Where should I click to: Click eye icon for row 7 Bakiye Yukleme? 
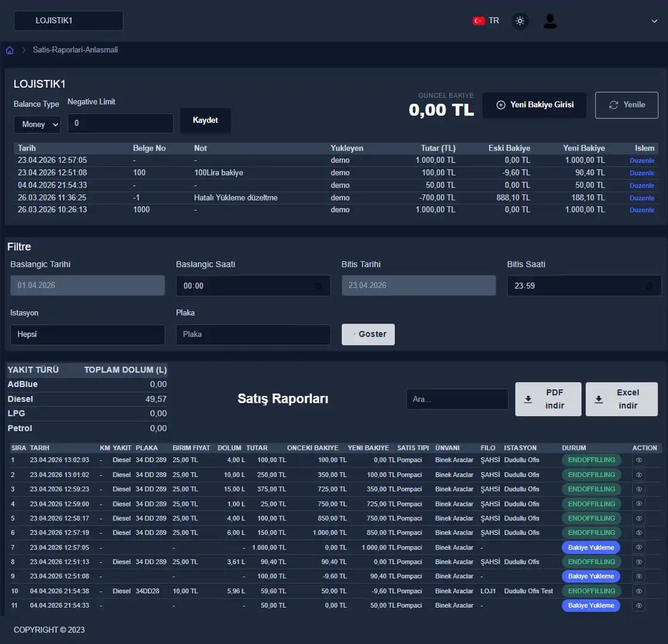click(x=639, y=547)
